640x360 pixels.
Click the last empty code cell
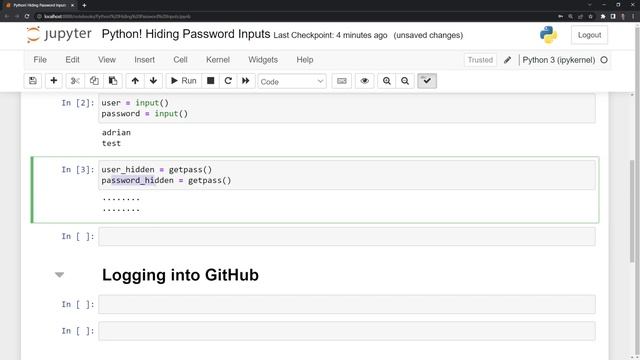click(x=347, y=331)
